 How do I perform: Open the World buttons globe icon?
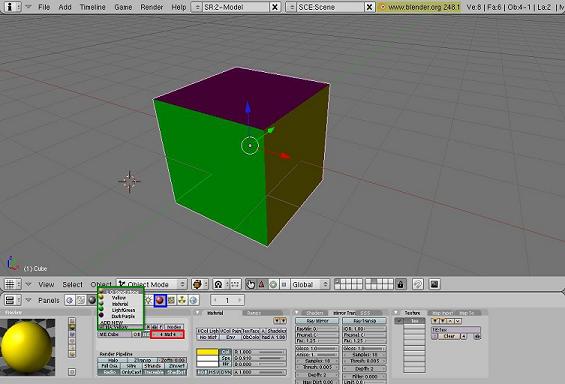193,300
